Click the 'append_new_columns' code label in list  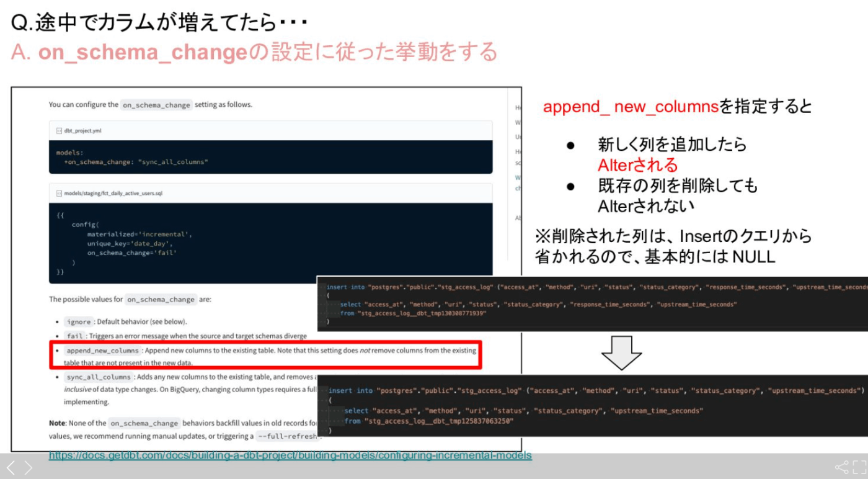(102, 351)
